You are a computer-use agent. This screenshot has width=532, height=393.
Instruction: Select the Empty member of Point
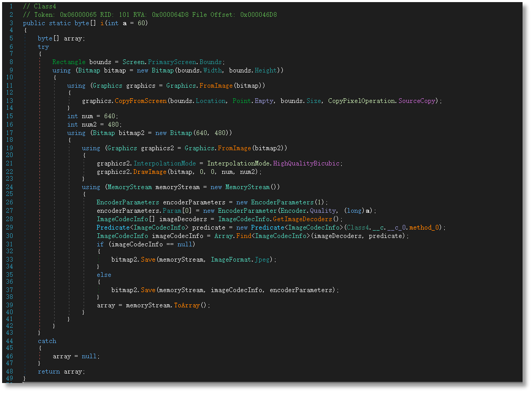pyautogui.click(x=264, y=101)
